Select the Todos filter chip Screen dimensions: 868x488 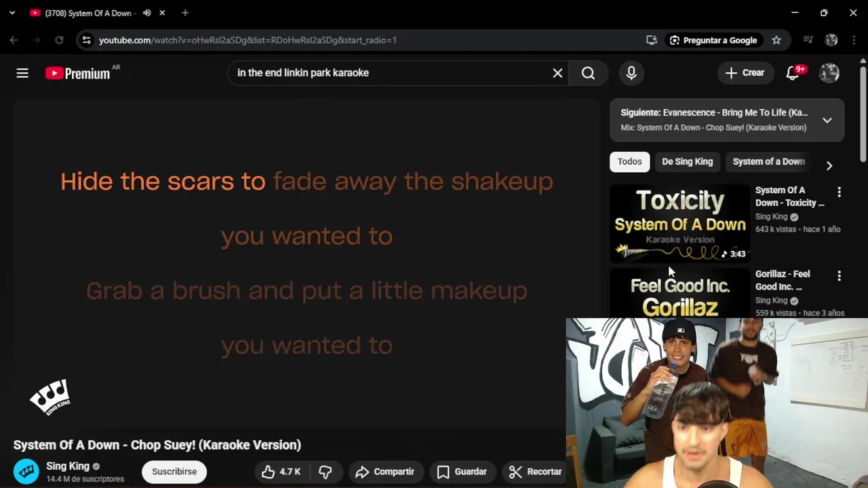coord(629,161)
